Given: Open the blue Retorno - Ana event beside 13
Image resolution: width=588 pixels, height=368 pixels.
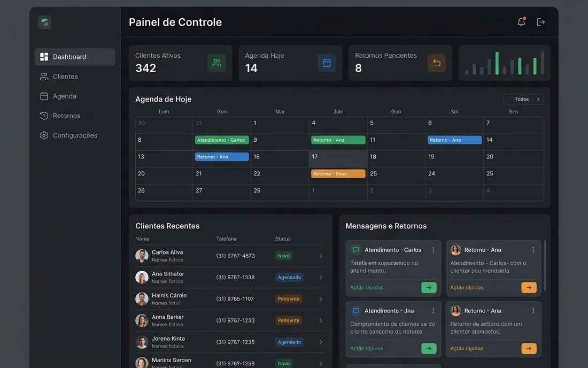Looking at the screenshot, I should tap(222, 157).
